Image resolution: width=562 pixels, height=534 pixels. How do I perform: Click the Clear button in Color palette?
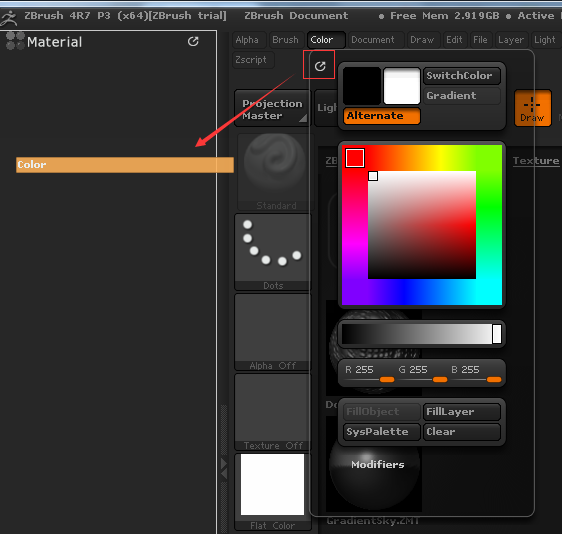(x=462, y=432)
